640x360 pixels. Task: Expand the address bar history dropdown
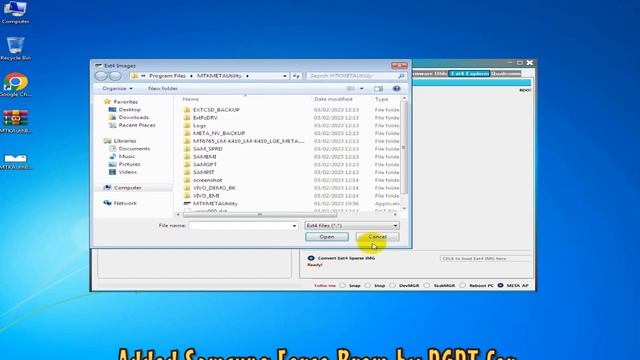(284, 76)
